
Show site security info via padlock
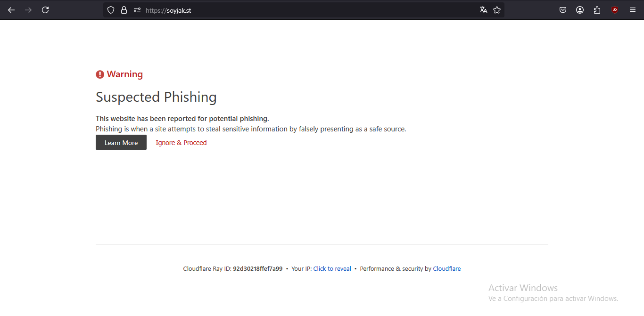point(124,10)
